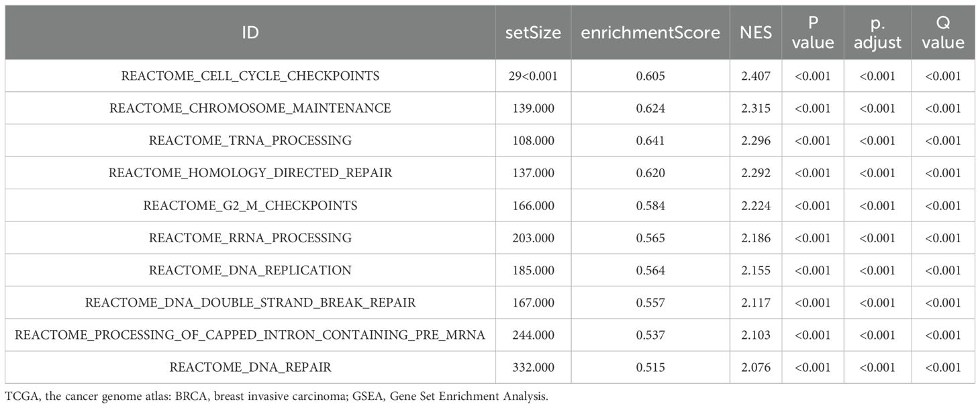Select the setSize column header
Image resolution: width=980 pixels, height=408 pixels.
tap(533, 32)
